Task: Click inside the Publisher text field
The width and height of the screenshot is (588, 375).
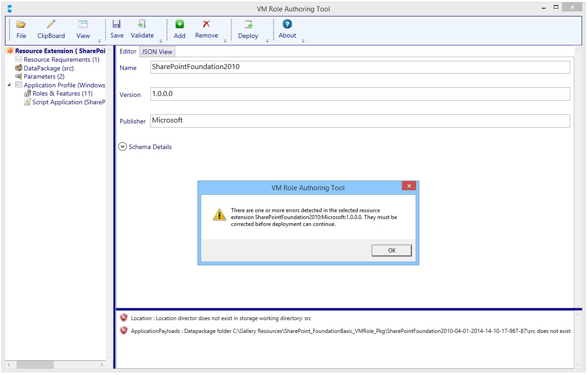Action: click(x=320, y=120)
